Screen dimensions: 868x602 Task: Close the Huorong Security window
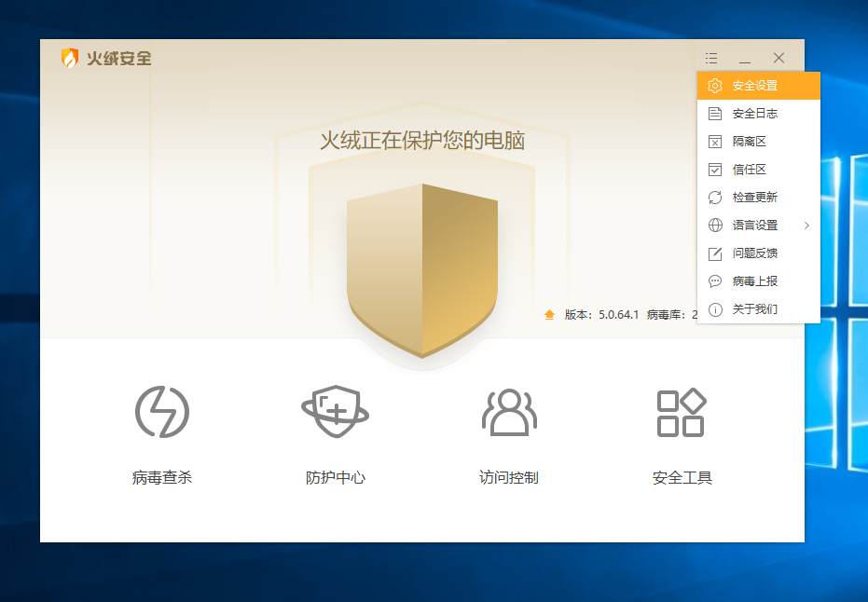[778, 58]
